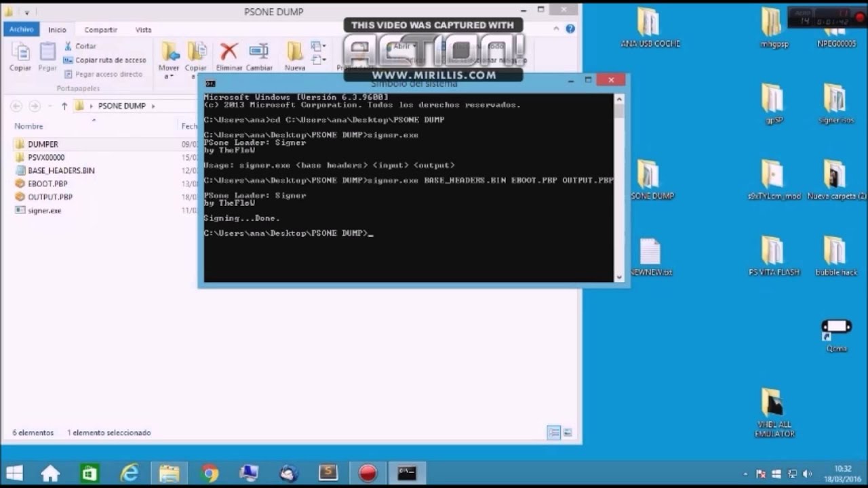Click command prompt scrollbar up arrow
Screen dimensions: 868x488
click(x=619, y=99)
